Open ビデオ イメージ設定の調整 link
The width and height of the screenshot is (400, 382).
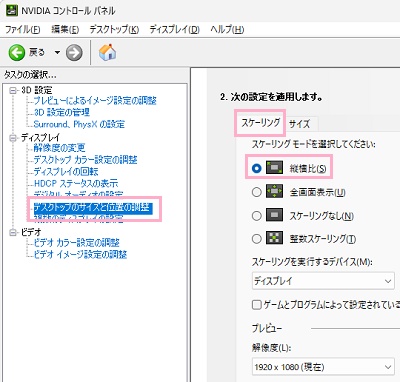click(80, 254)
